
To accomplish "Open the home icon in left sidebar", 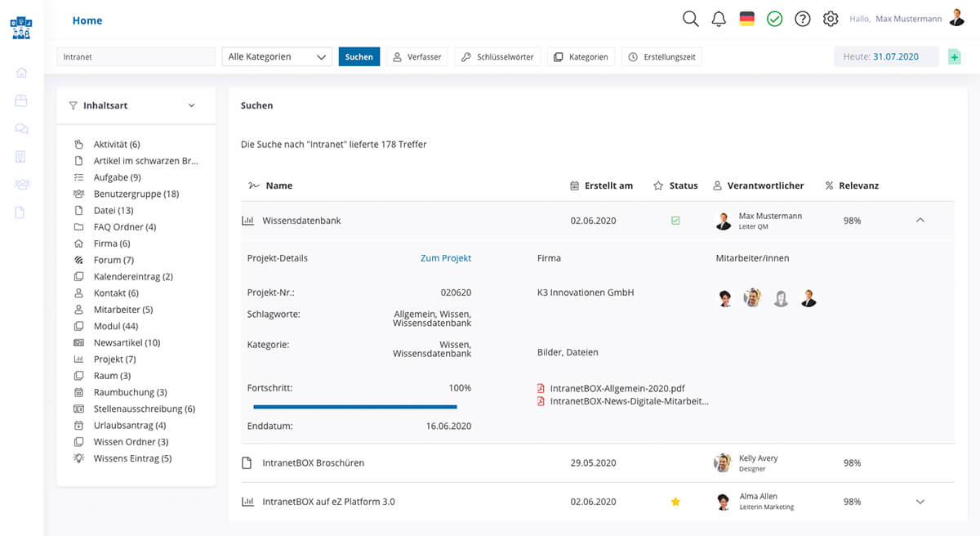I will 21,73.
